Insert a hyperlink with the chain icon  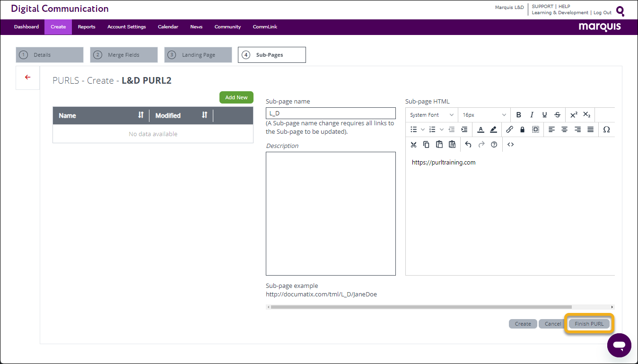509,130
